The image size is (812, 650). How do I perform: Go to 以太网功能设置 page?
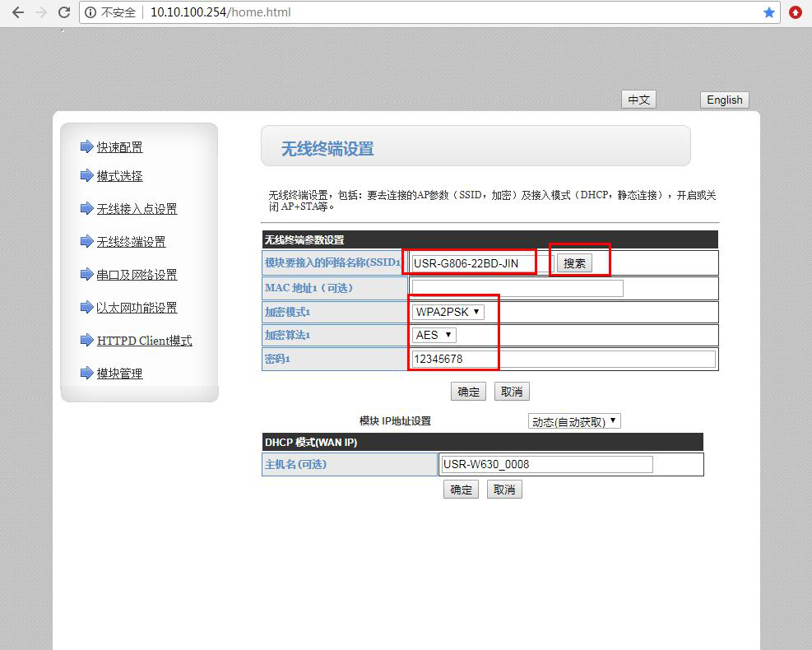tap(137, 308)
